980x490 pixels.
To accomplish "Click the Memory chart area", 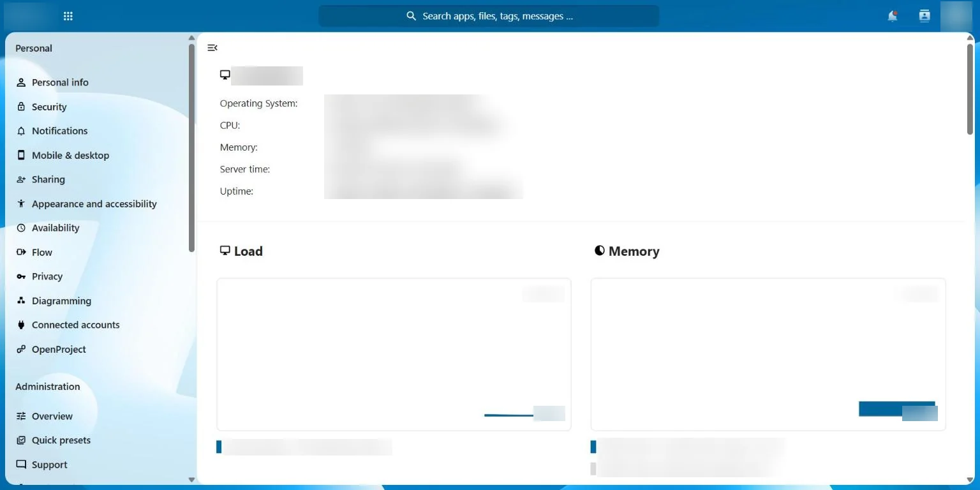I will click(x=768, y=354).
